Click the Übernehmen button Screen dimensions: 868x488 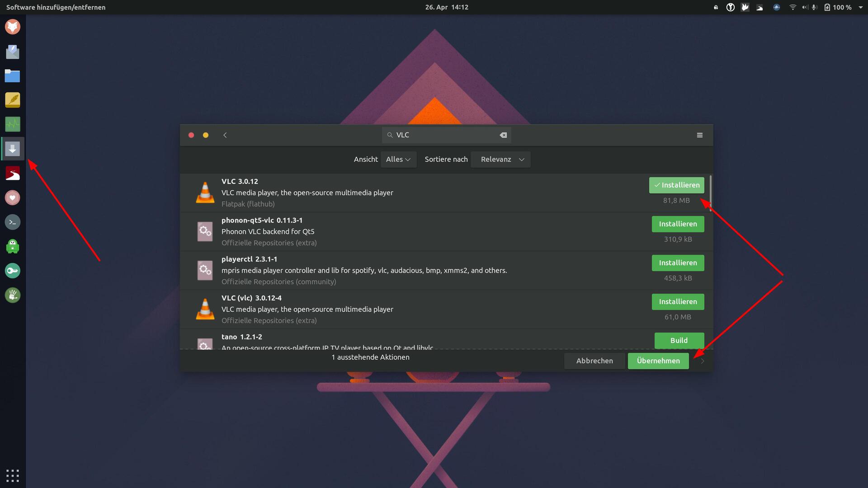658,361
